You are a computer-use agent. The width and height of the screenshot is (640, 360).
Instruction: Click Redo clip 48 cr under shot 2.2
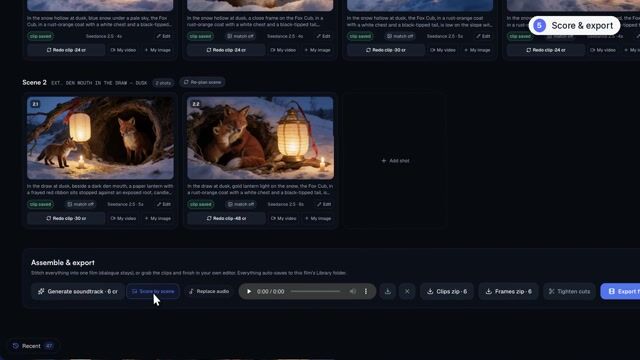point(226,218)
